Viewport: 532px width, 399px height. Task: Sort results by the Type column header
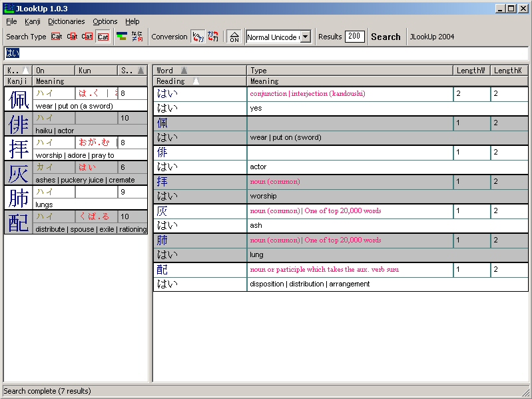350,70
